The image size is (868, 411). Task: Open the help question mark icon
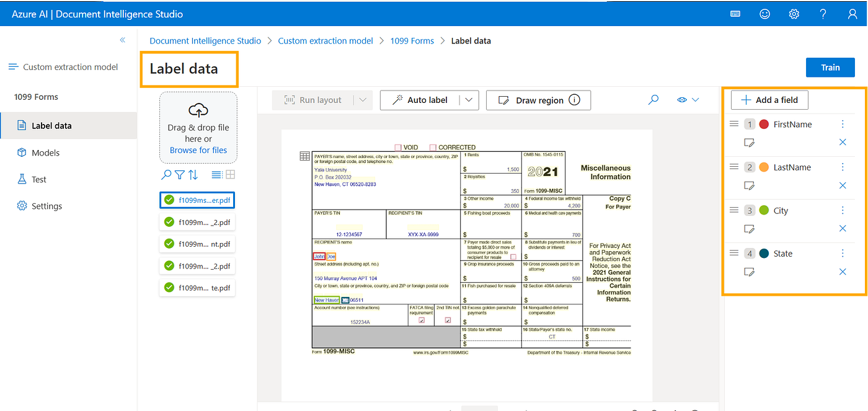tap(823, 14)
